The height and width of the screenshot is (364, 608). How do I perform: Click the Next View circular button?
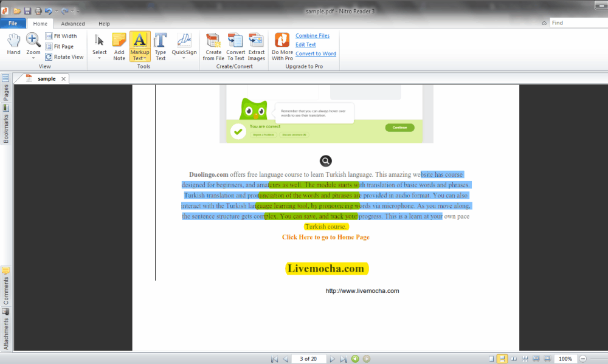367,359
